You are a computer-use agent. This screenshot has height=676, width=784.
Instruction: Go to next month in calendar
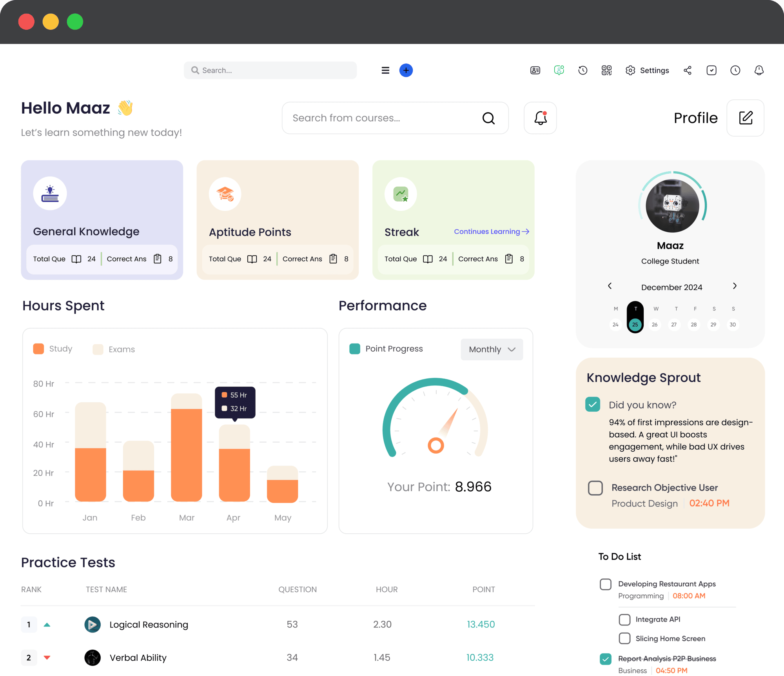(x=734, y=286)
